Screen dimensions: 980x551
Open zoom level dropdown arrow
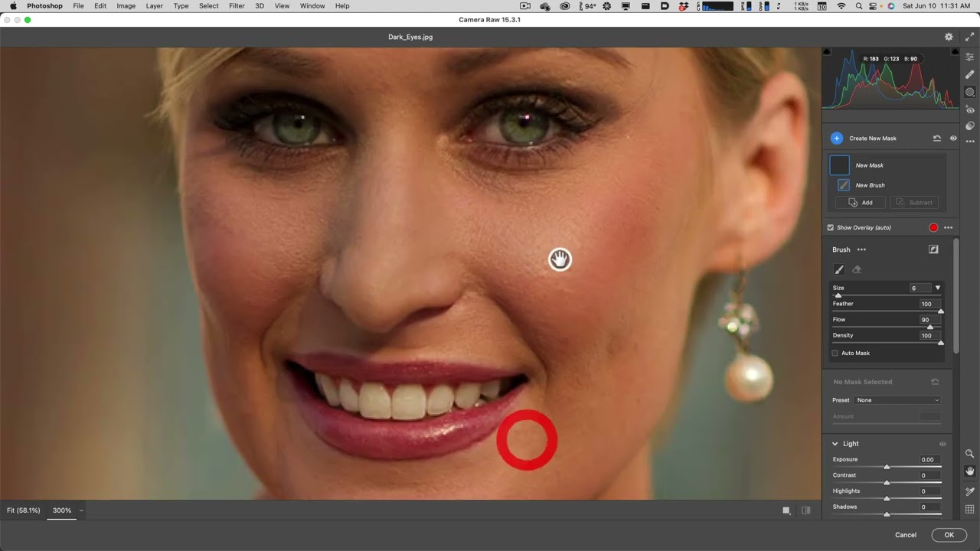click(81, 510)
